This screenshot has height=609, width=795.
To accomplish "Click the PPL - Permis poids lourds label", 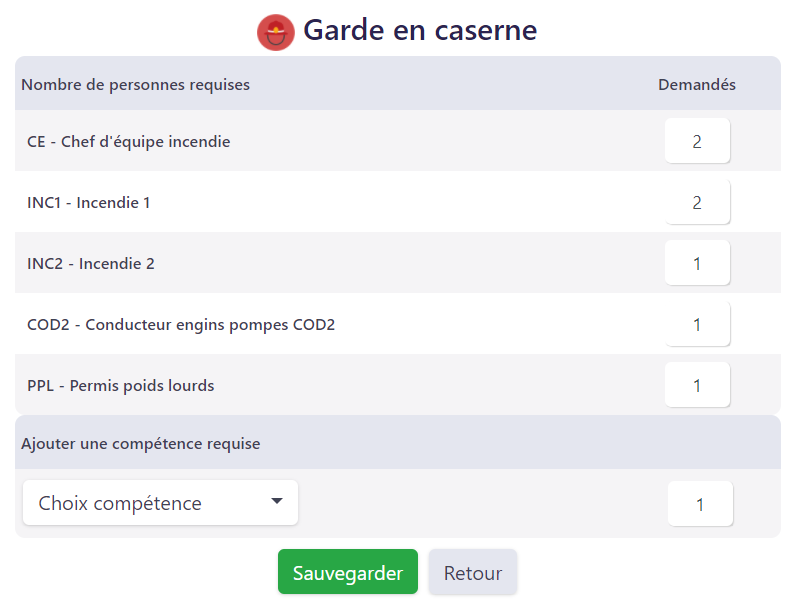I will (x=121, y=386).
